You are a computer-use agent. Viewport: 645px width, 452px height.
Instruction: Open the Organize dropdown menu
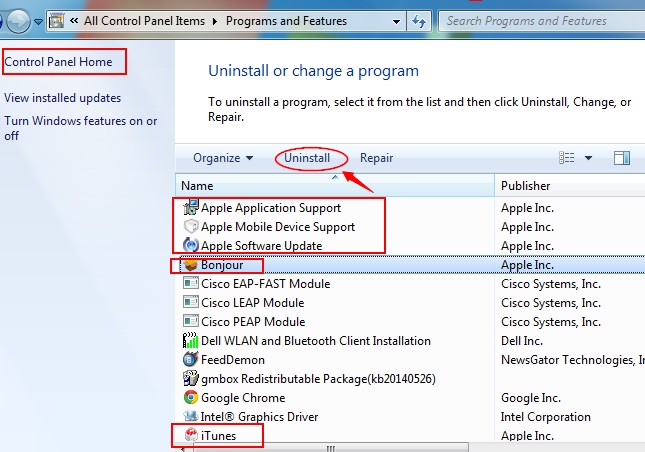[223, 158]
